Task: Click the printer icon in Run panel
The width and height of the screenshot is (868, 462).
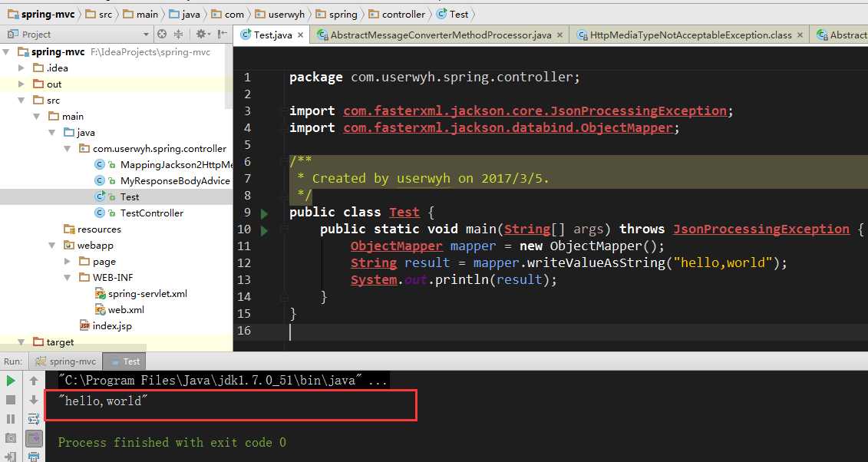Action: 34,457
